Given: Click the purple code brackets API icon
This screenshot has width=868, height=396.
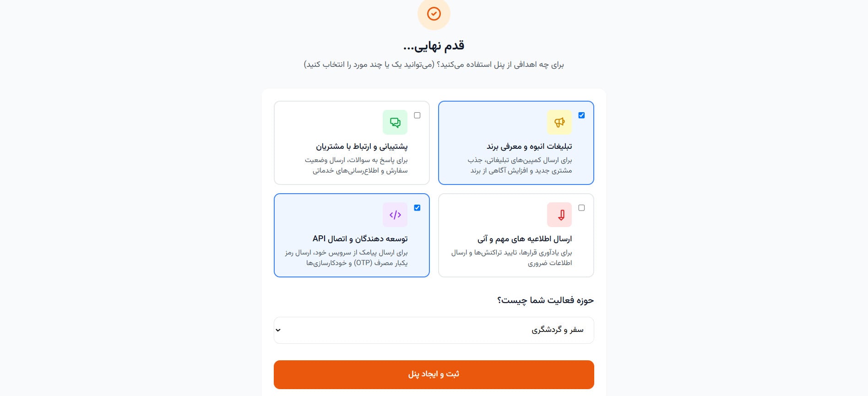Looking at the screenshot, I should point(395,215).
